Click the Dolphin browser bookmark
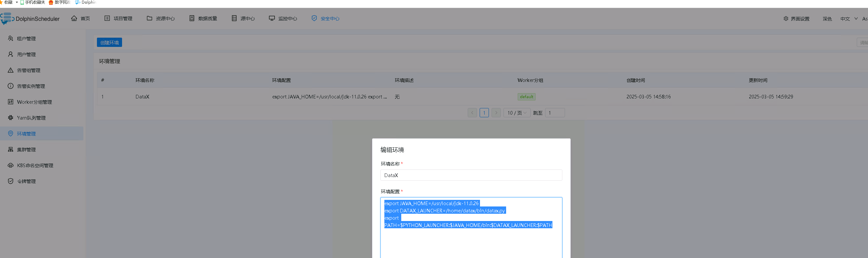 click(86, 2)
